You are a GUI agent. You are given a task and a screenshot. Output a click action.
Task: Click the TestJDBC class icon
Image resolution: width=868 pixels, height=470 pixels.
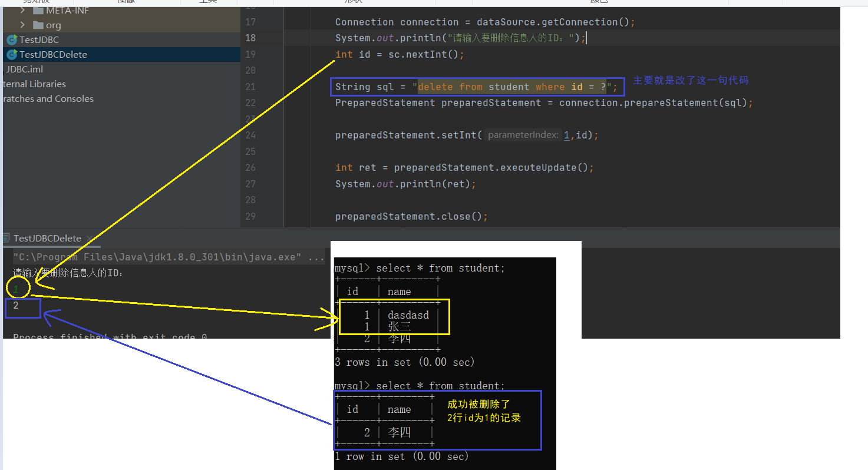click(12, 39)
